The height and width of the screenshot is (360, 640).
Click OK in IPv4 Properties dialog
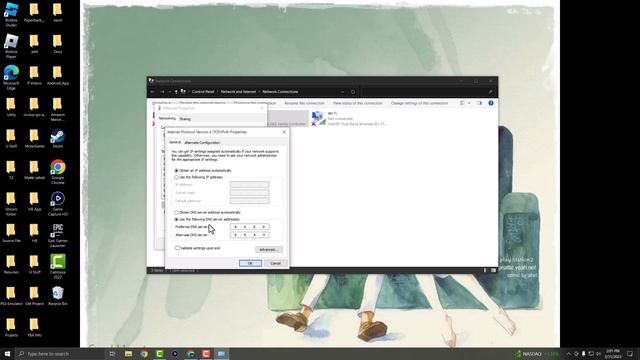250,263
